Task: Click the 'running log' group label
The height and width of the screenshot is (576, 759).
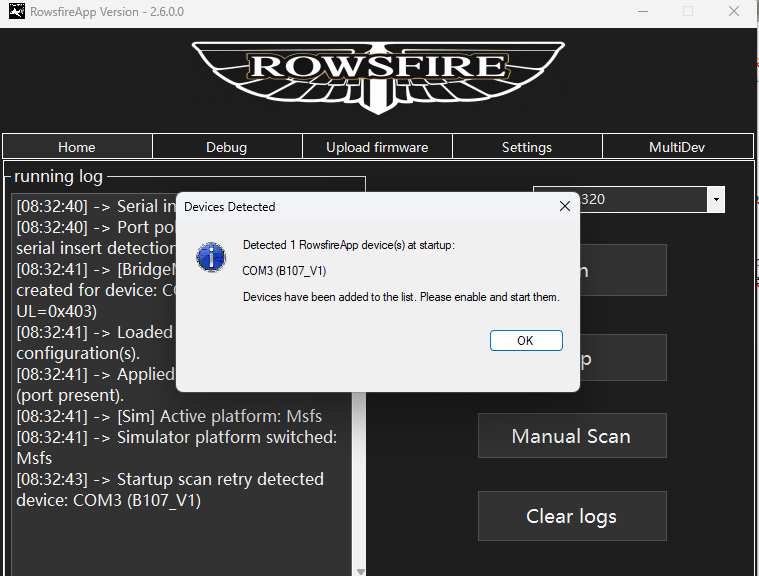Action: click(x=58, y=176)
